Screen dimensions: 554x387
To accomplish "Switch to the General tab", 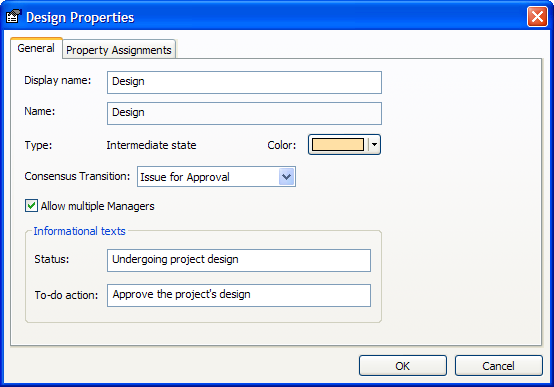I will (x=36, y=48).
